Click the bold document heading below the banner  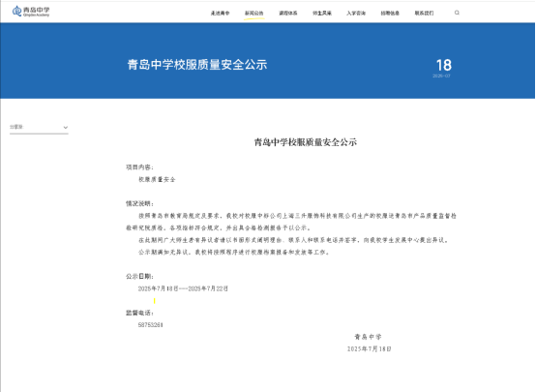click(x=306, y=142)
